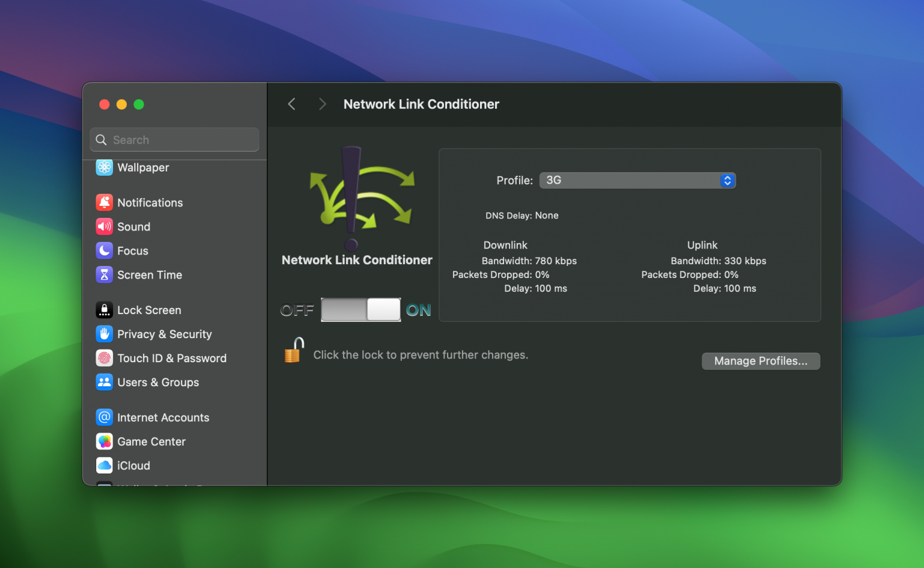Viewport: 924px width, 568px height.
Task: Click the Network Link Conditioner title
Action: [x=421, y=104]
